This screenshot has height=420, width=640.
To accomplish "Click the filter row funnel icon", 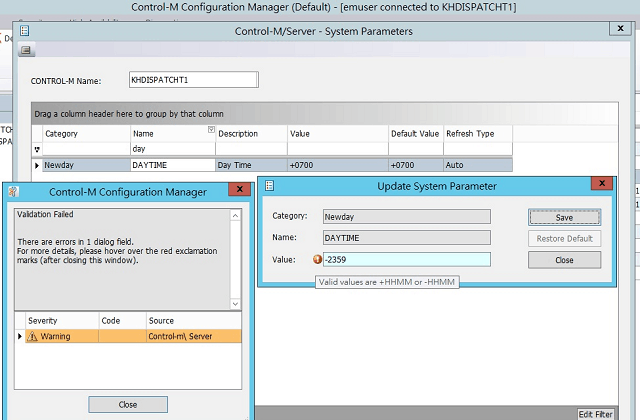I will pyautogui.click(x=37, y=149).
